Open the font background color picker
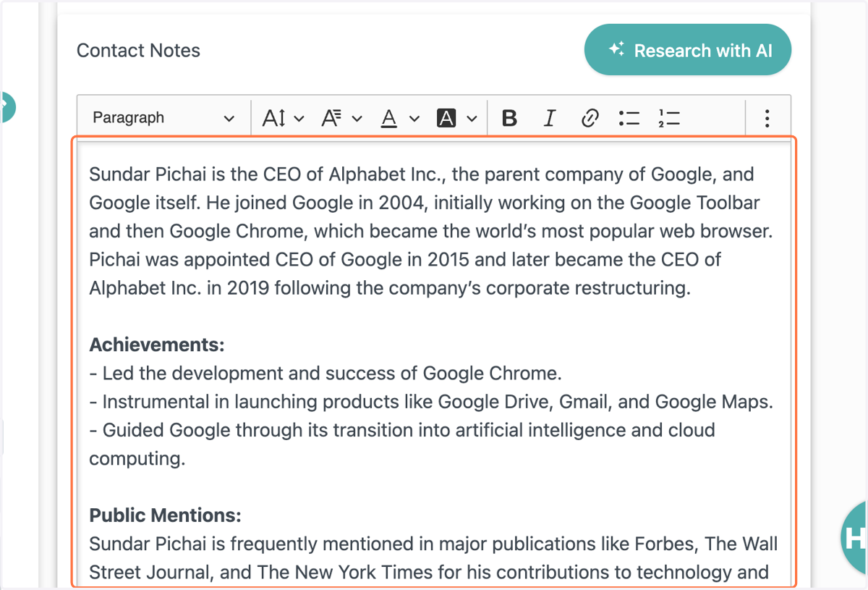Viewport: 868px width, 590px height. pyautogui.click(x=456, y=117)
